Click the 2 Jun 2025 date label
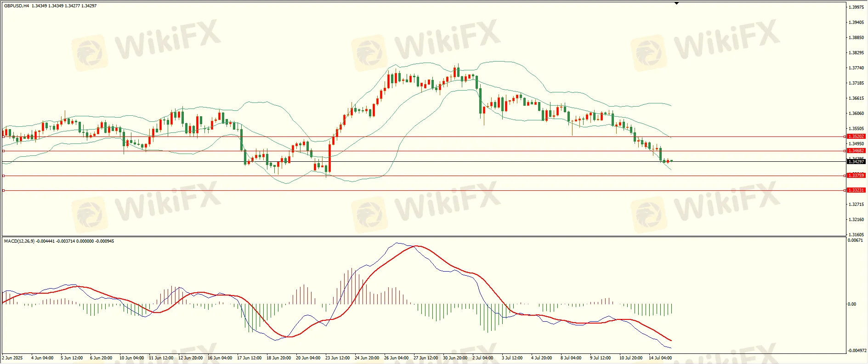 click(12, 358)
